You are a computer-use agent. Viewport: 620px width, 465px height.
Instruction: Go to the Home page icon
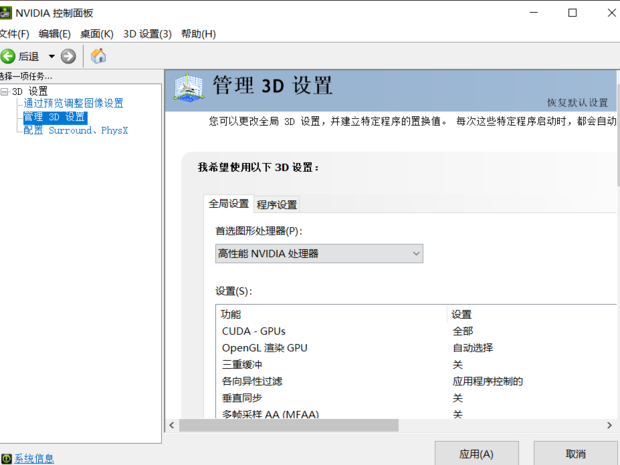coord(98,56)
